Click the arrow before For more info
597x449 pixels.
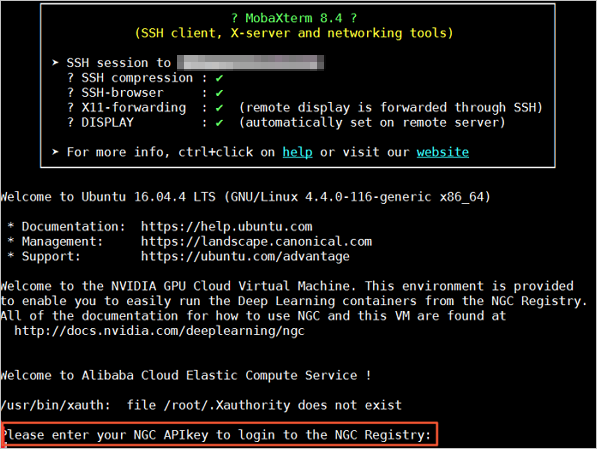(x=56, y=152)
